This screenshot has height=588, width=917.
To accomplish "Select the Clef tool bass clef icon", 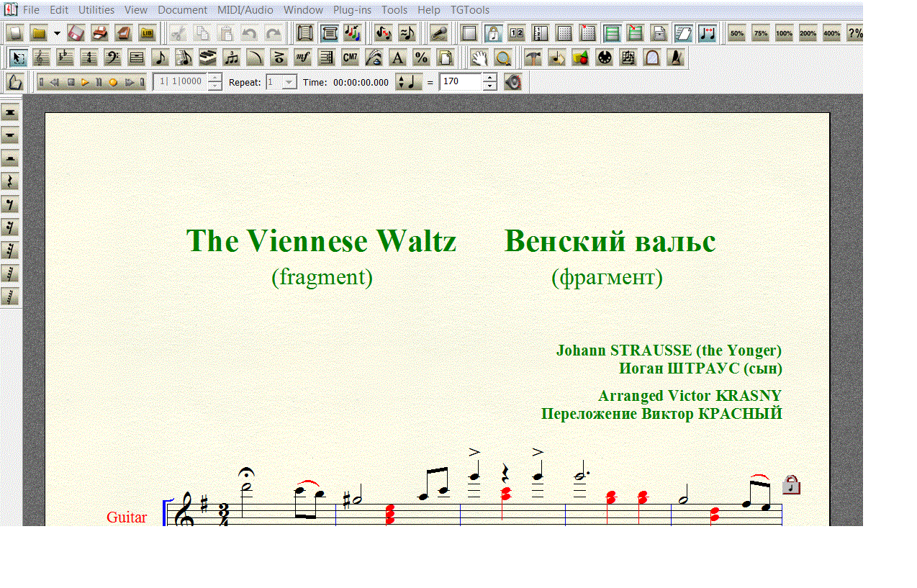I will tap(113, 58).
